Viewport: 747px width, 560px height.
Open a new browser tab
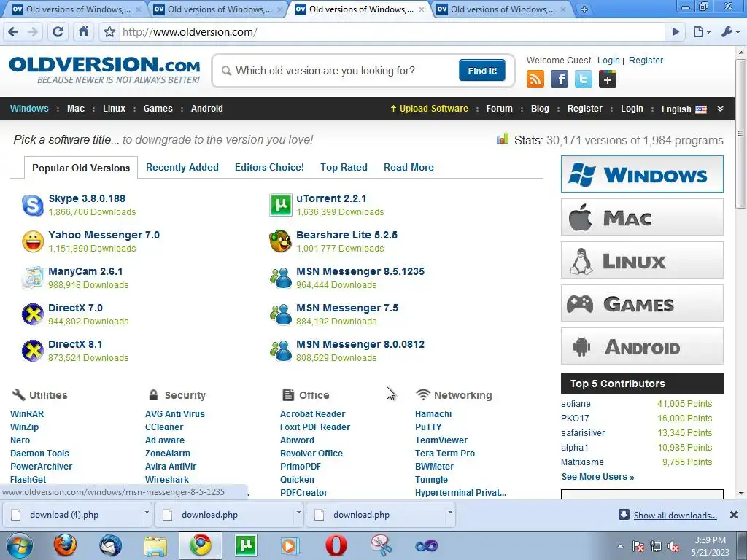tap(584, 9)
